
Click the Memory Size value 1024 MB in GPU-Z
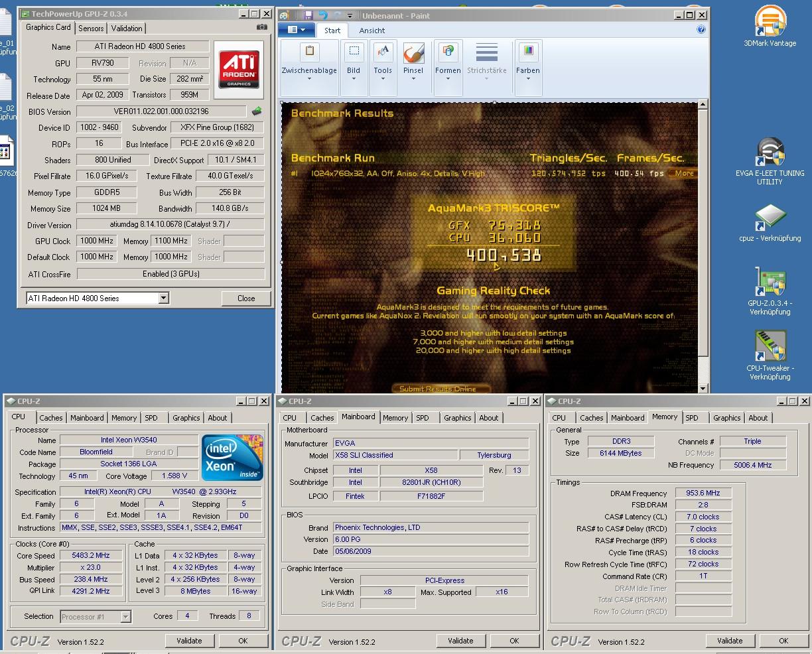106,208
